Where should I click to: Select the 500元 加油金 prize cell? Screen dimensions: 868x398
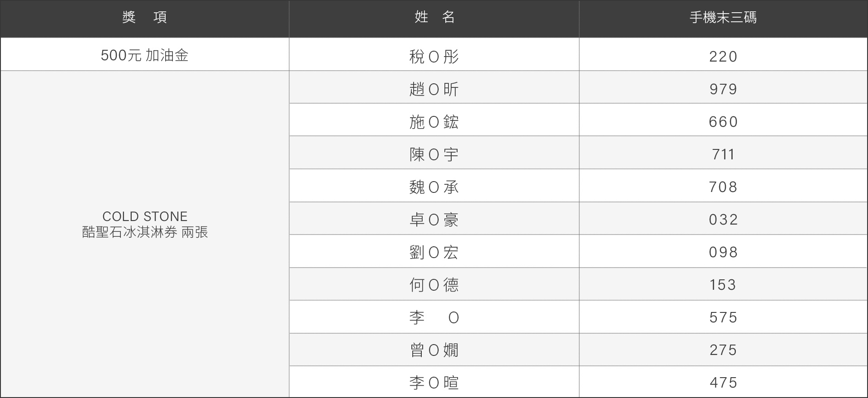point(144,55)
